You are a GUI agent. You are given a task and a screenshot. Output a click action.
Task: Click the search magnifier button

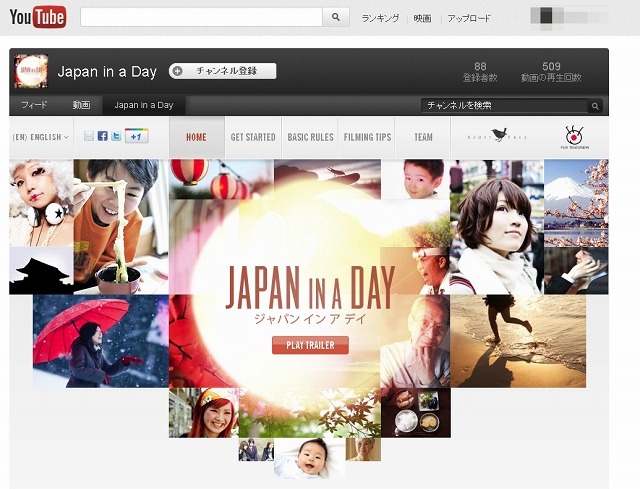point(336,17)
